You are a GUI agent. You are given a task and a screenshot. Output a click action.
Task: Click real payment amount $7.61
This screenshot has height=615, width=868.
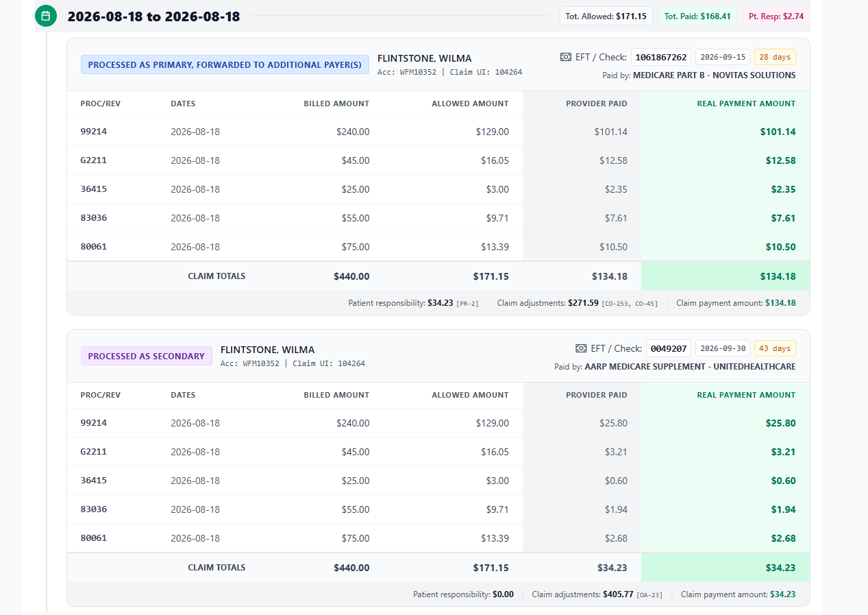tap(783, 218)
